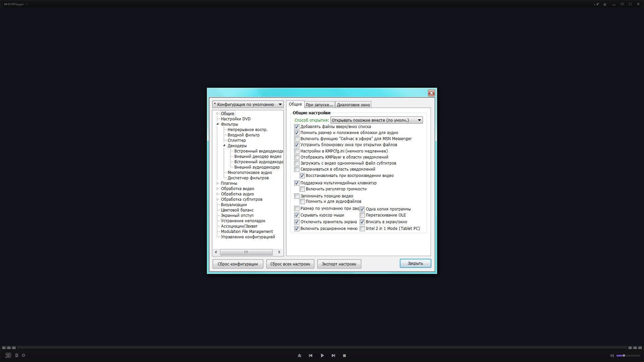Click 'Сброс всех настроек' button

point(290,264)
